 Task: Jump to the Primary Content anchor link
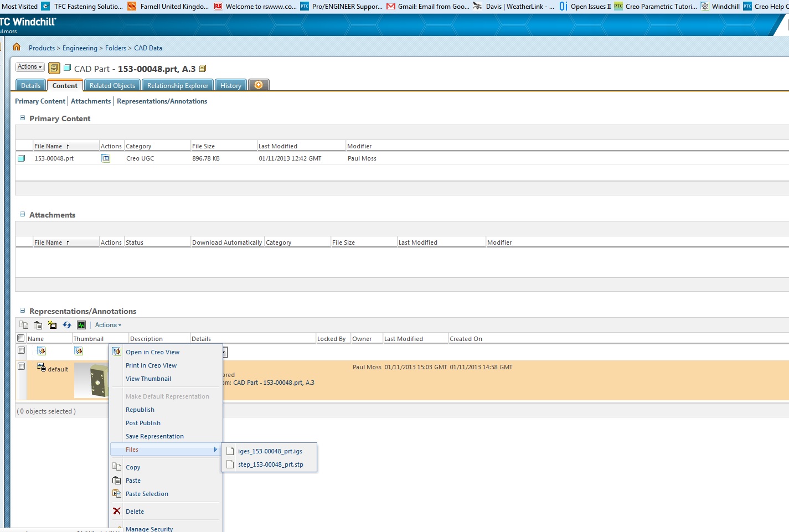(40, 101)
